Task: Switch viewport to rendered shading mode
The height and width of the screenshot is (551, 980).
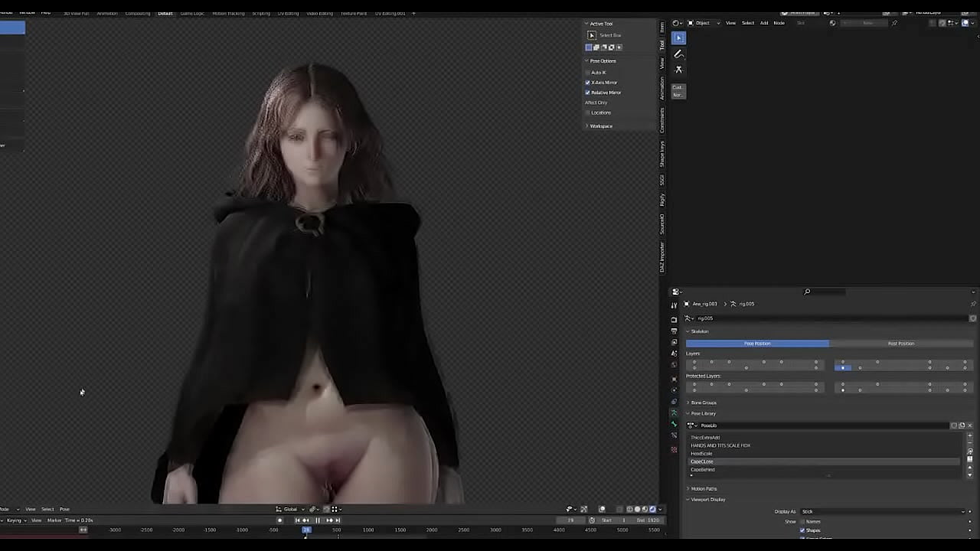Action: click(652, 509)
